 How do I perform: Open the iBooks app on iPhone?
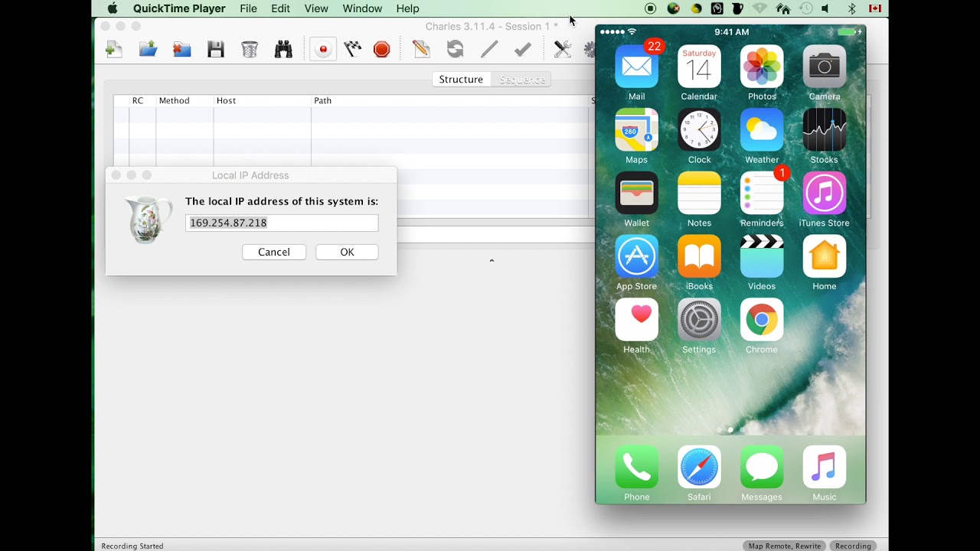[699, 256]
